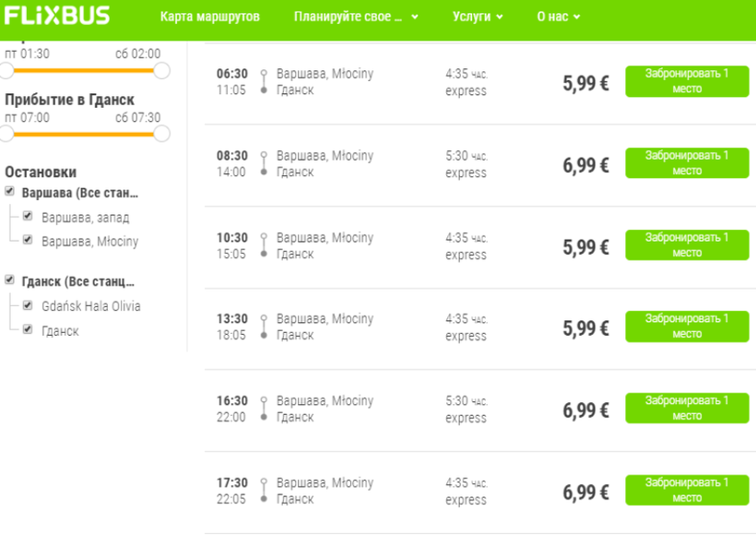Book one seat on the 16:30 bus
This screenshot has width=756, height=535.
(x=687, y=408)
